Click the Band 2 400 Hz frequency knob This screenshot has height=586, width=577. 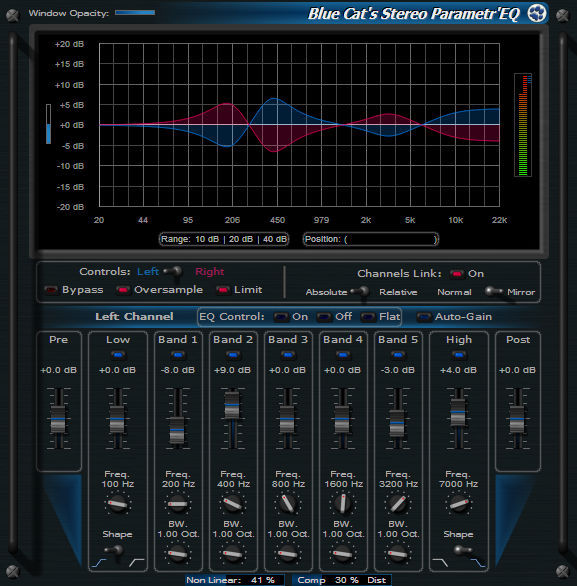pos(233,504)
